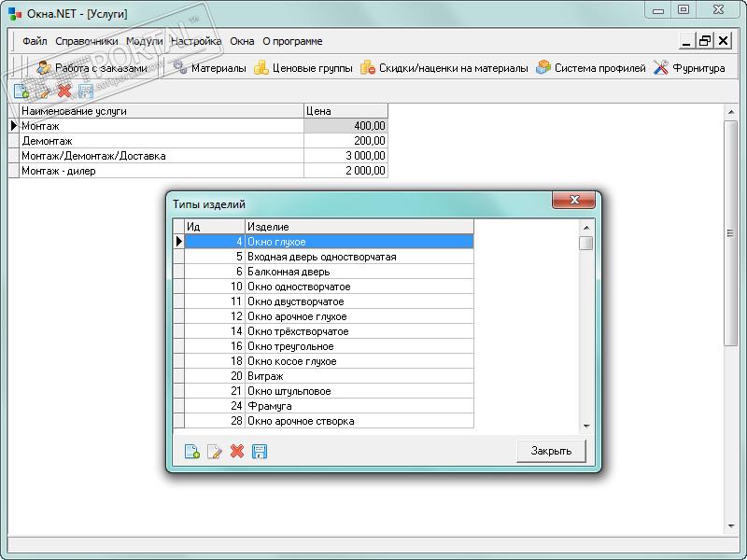Click main window scroll-down arrow
747x560 pixels.
pyautogui.click(x=731, y=526)
